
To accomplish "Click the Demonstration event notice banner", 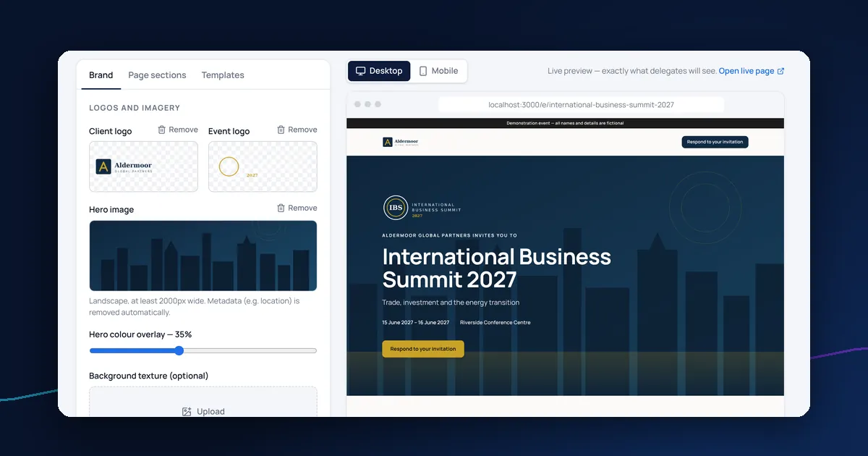I will tap(565, 123).
